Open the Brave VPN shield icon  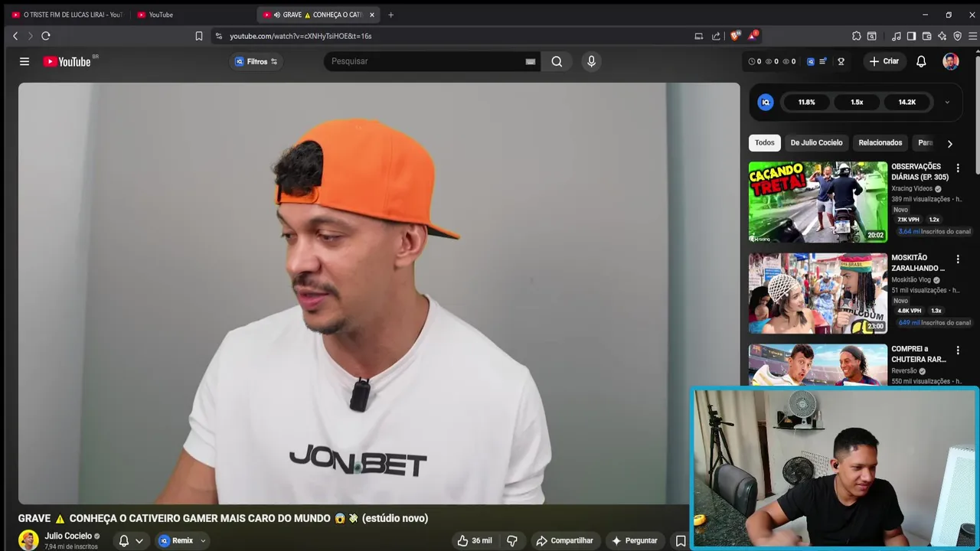pyautogui.click(x=957, y=36)
